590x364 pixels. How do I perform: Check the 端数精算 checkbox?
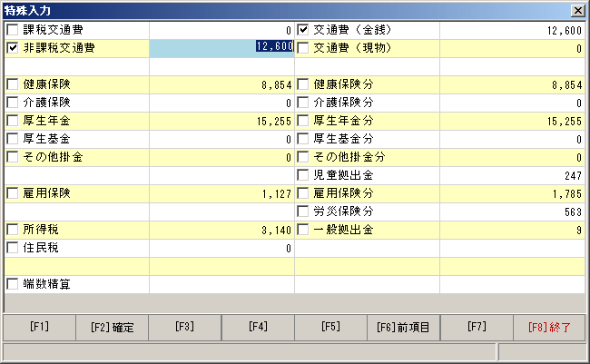pyautogui.click(x=13, y=284)
